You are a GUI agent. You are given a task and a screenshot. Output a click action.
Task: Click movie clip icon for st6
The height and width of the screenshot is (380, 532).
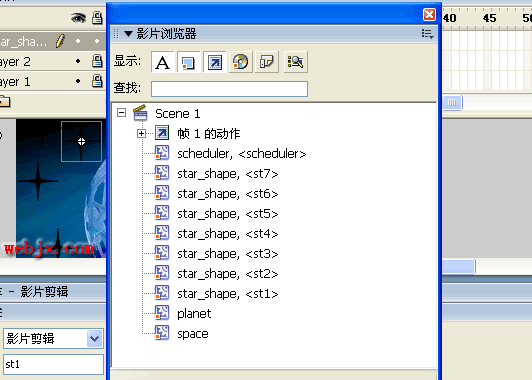(x=162, y=193)
